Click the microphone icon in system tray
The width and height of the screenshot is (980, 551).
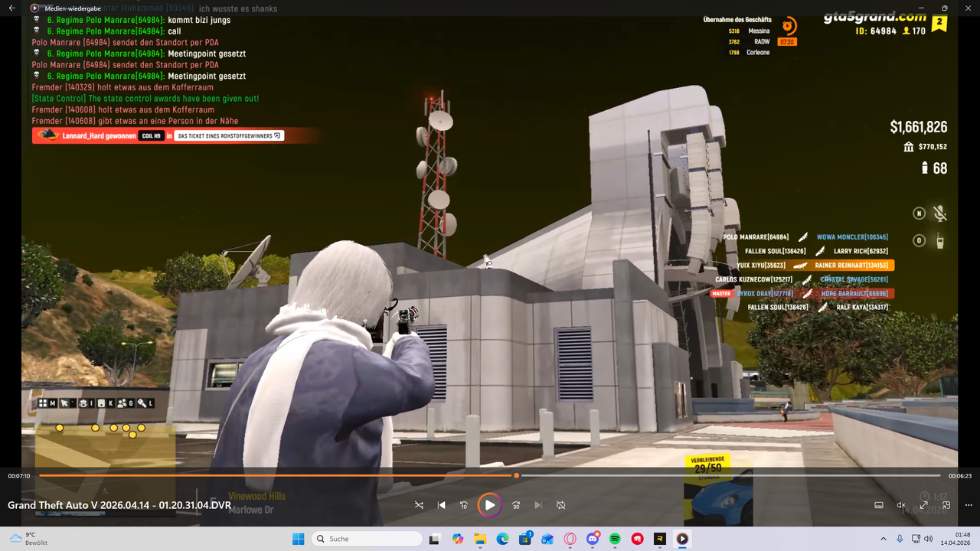[900, 539]
